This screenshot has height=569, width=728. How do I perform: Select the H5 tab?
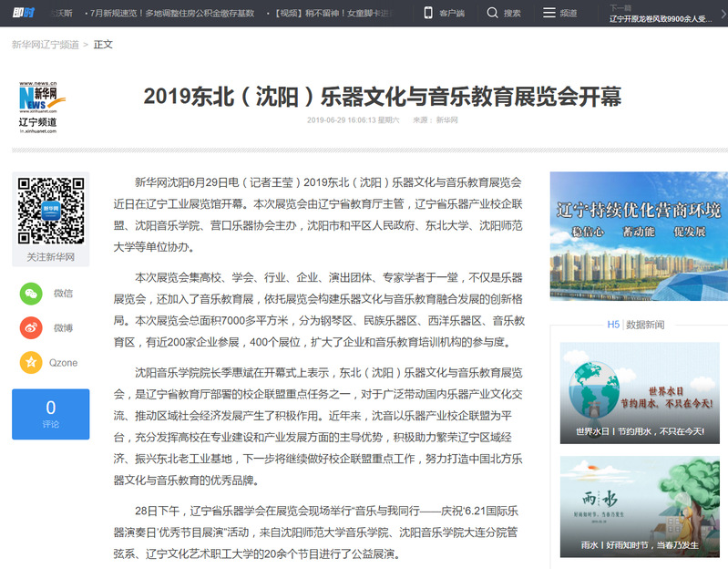613,325
